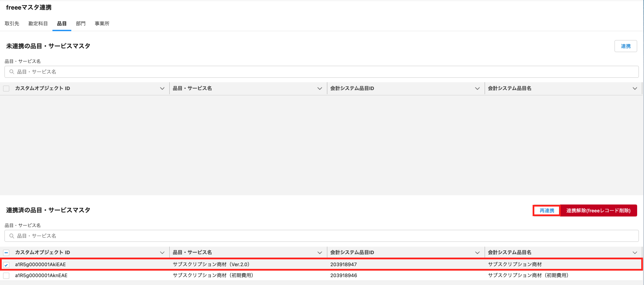Check the a1R5g0000001AknEAE row checkbox
This screenshot has width=644, height=285.
pos(6,276)
